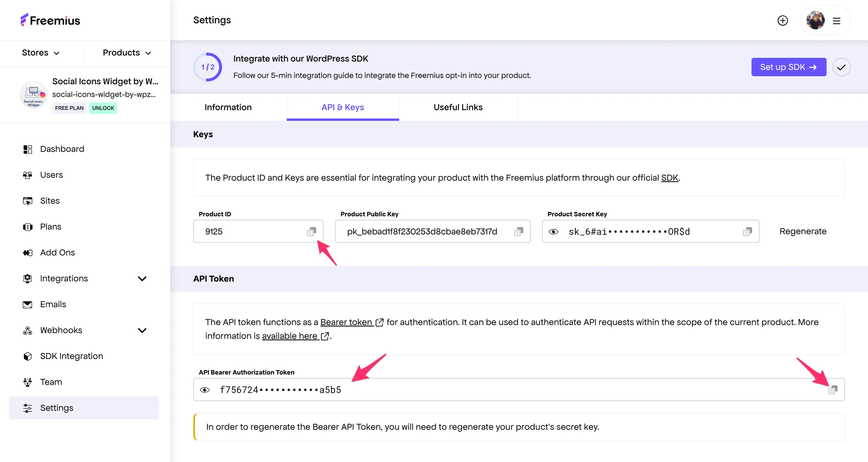Click Regenerate for the secret key
The height and width of the screenshot is (462, 868).
[803, 231]
